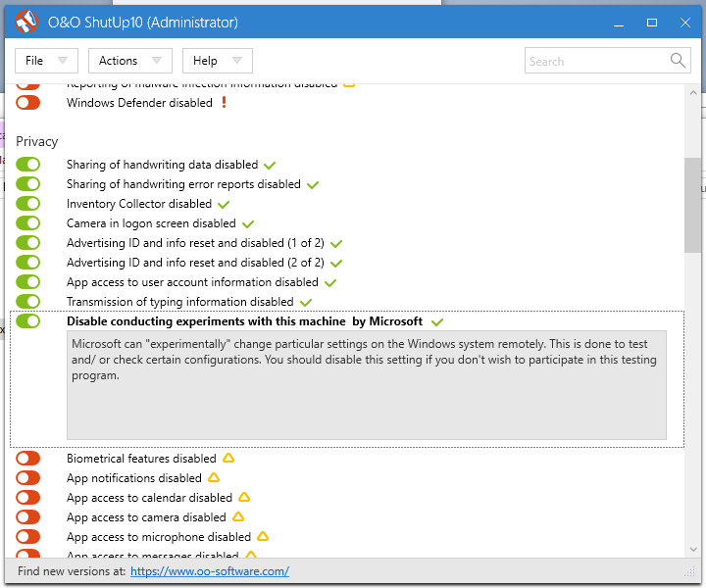Viewport: 706px width, 588px height.
Task: Toggle Advertising ID reset (2 of 2) switch
Action: (27, 262)
